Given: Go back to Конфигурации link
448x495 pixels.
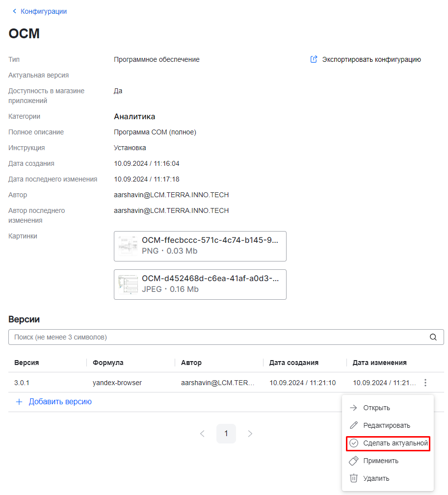Looking at the screenshot, I should 43,11.
